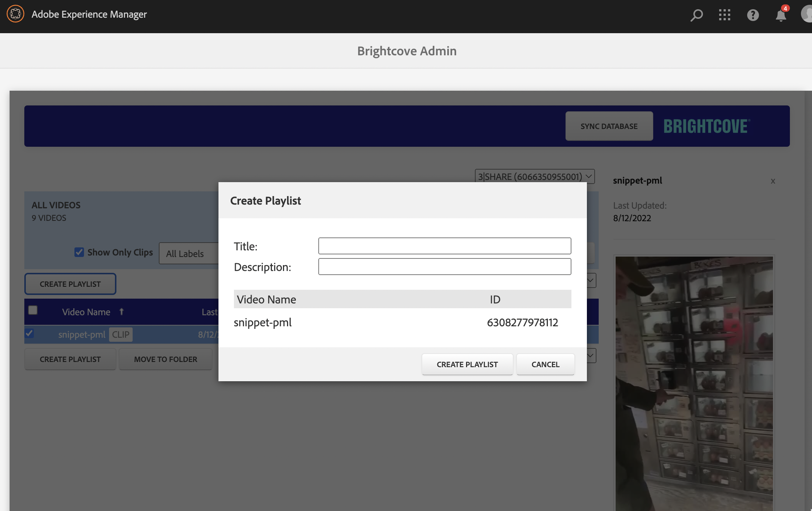Open the 3|SHARE account dropdown
The width and height of the screenshot is (812, 511).
pyautogui.click(x=535, y=177)
